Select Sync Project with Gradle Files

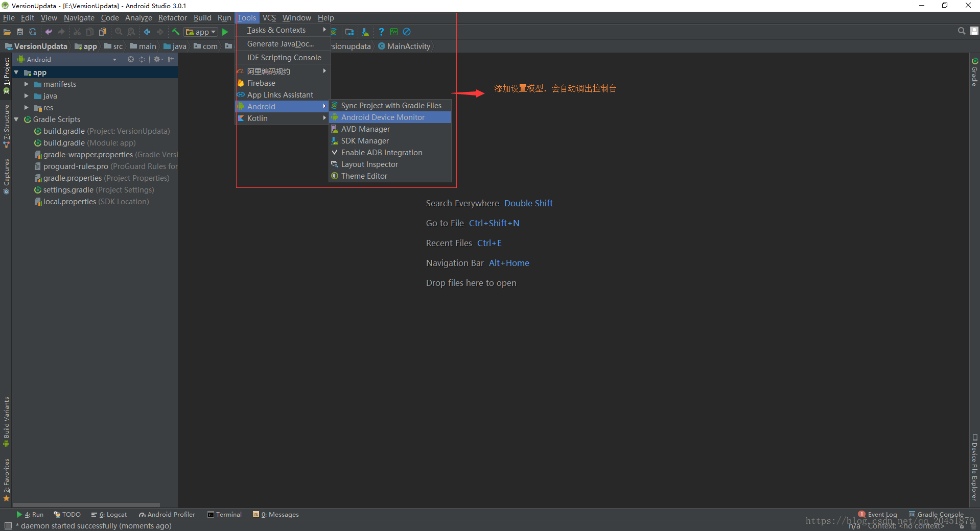[390, 106]
